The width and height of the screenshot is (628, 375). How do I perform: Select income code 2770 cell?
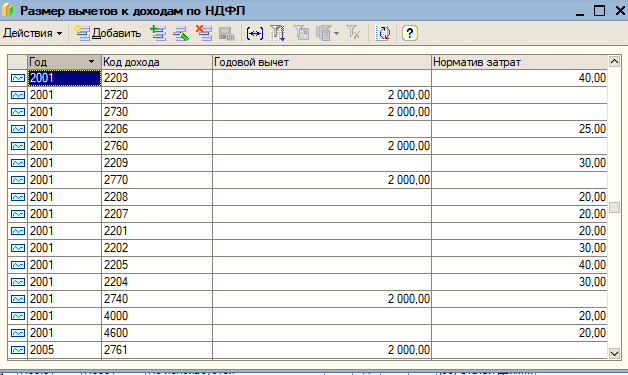157,180
